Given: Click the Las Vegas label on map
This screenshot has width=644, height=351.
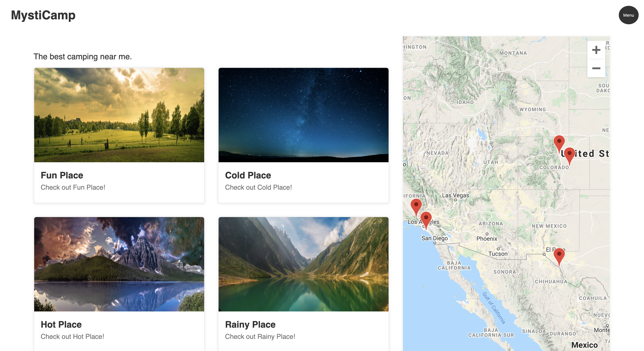Looking at the screenshot, I should [455, 195].
